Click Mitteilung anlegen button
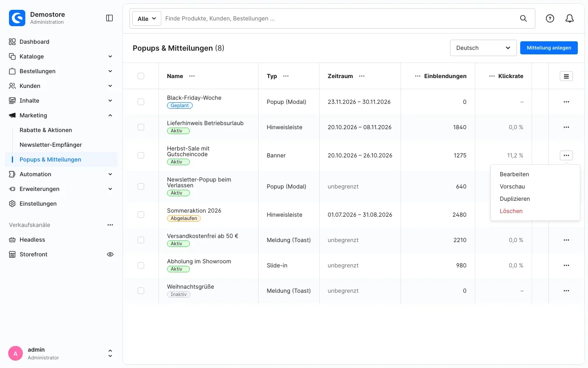Image resolution: width=588 pixels, height=368 pixels. 549,48
